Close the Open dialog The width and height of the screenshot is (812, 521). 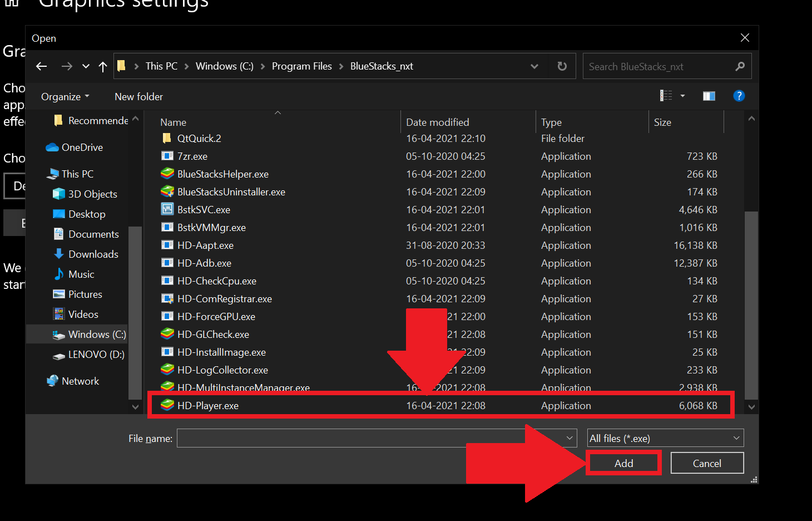click(745, 38)
